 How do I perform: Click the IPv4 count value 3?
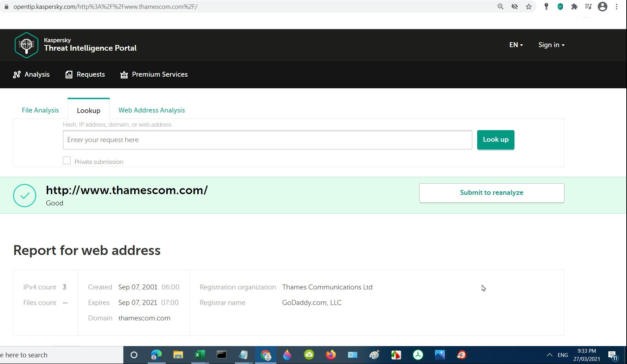tap(64, 287)
